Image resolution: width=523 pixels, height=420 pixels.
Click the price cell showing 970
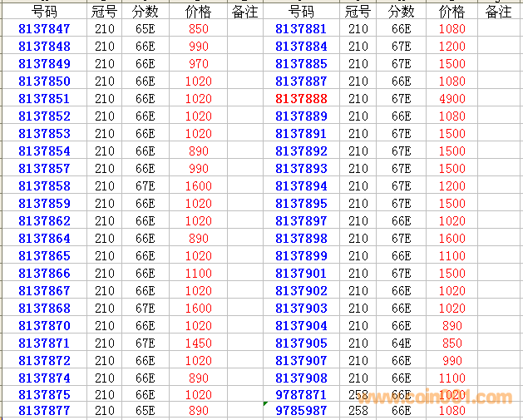click(199, 63)
